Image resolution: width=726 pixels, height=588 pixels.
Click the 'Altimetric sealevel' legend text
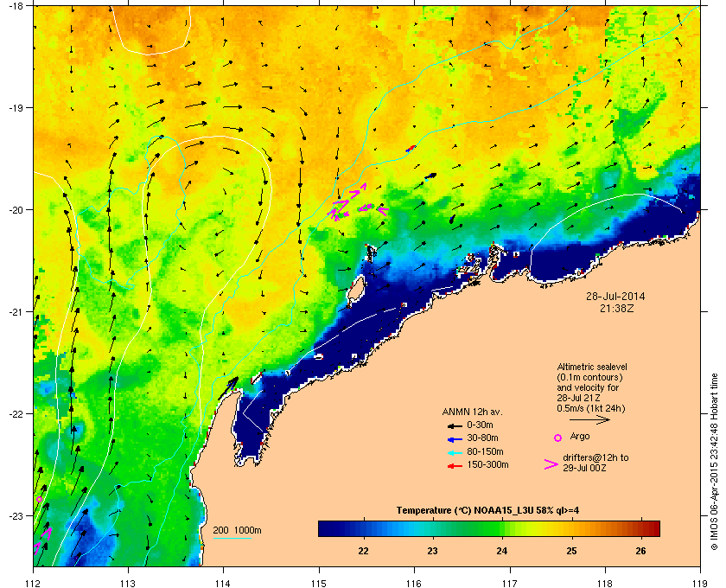(x=592, y=367)
